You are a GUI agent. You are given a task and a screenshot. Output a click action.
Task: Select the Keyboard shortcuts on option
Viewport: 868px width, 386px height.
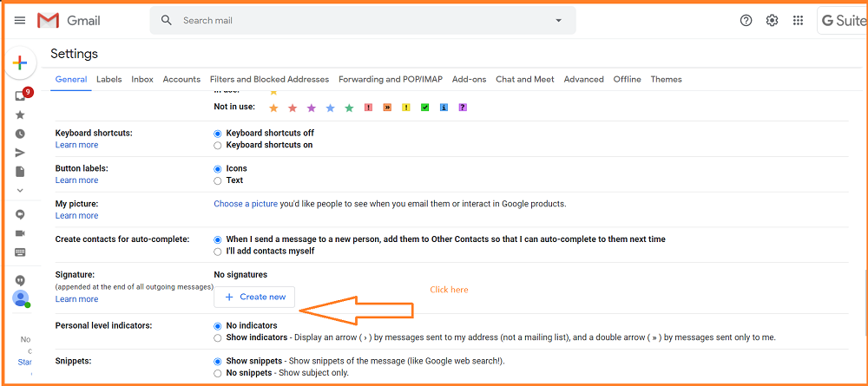pos(218,146)
